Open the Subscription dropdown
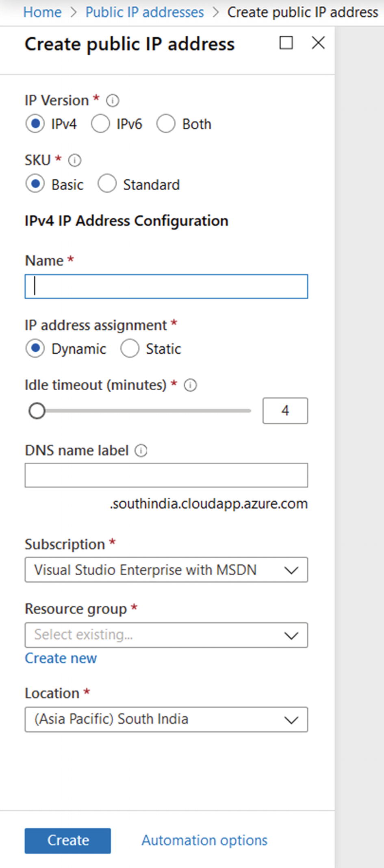Image resolution: width=384 pixels, height=868 pixels. click(x=166, y=570)
